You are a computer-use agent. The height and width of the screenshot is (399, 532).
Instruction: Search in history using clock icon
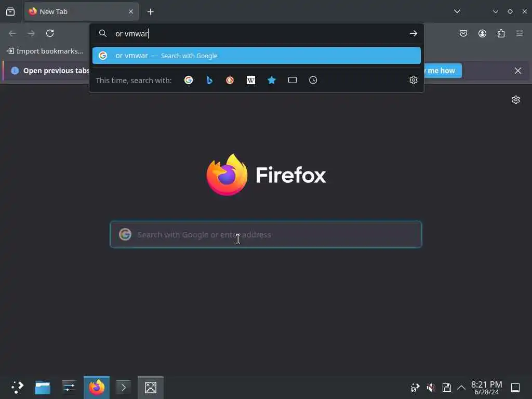pyautogui.click(x=313, y=80)
